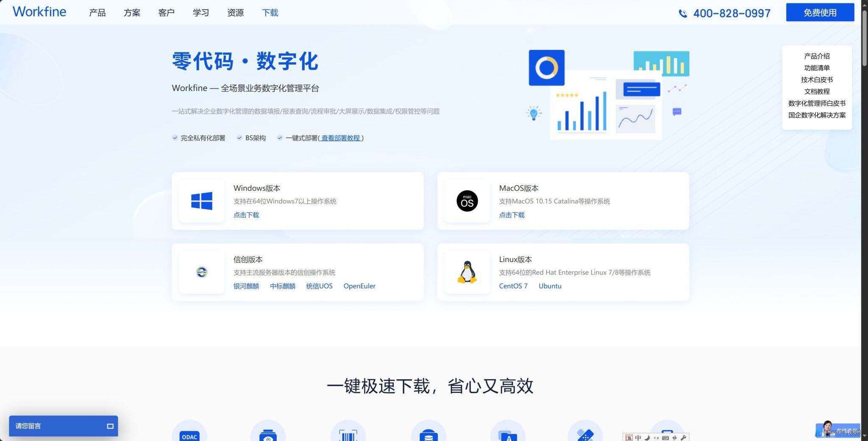
Task: Click the 五 input method icon
Action: 629,438
